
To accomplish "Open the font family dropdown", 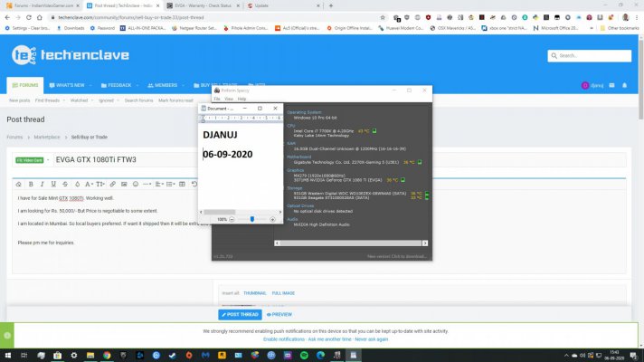I will pyautogui.click(x=90, y=184).
